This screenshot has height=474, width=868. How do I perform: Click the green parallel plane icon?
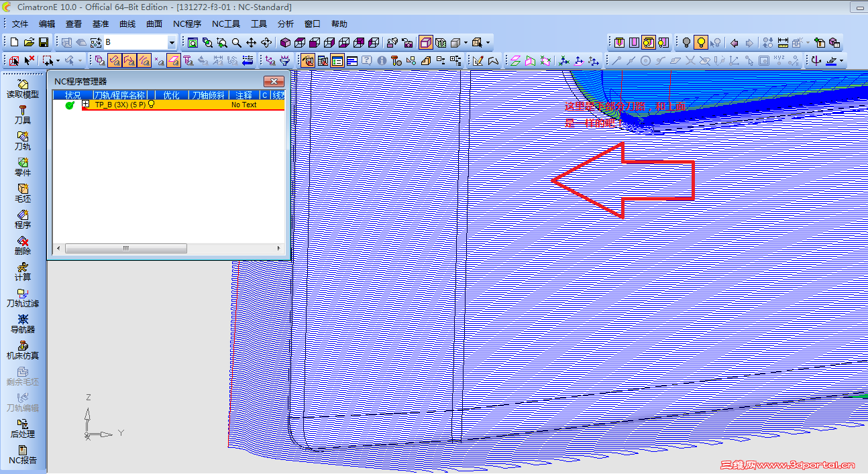click(515, 60)
